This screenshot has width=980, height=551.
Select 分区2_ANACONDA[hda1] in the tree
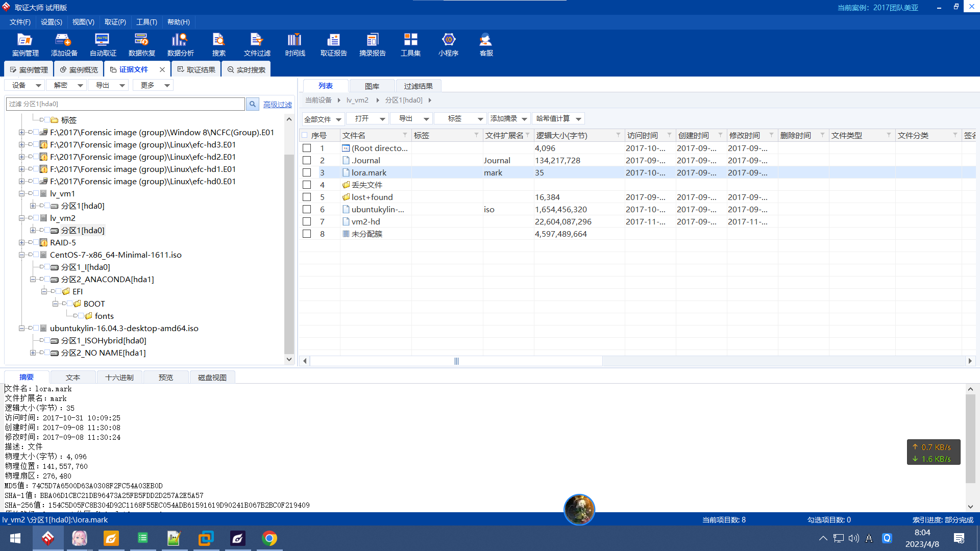point(108,279)
